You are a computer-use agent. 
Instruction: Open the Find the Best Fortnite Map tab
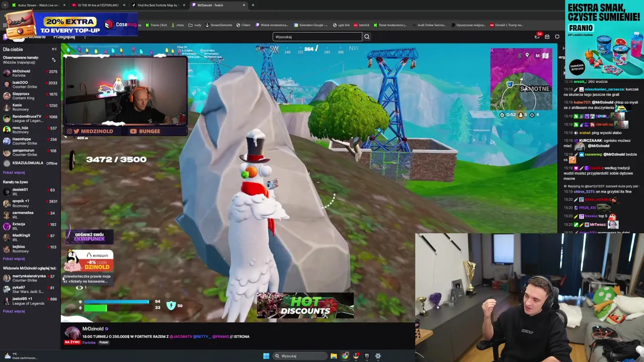click(157, 5)
